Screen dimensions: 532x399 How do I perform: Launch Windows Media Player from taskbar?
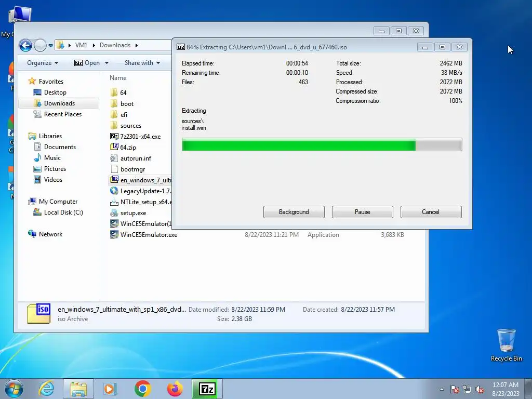pos(110,389)
